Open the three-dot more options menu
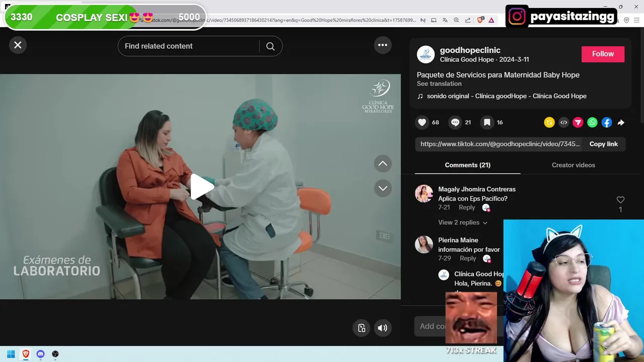Image resolution: width=644 pixels, height=362 pixels. point(382,45)
